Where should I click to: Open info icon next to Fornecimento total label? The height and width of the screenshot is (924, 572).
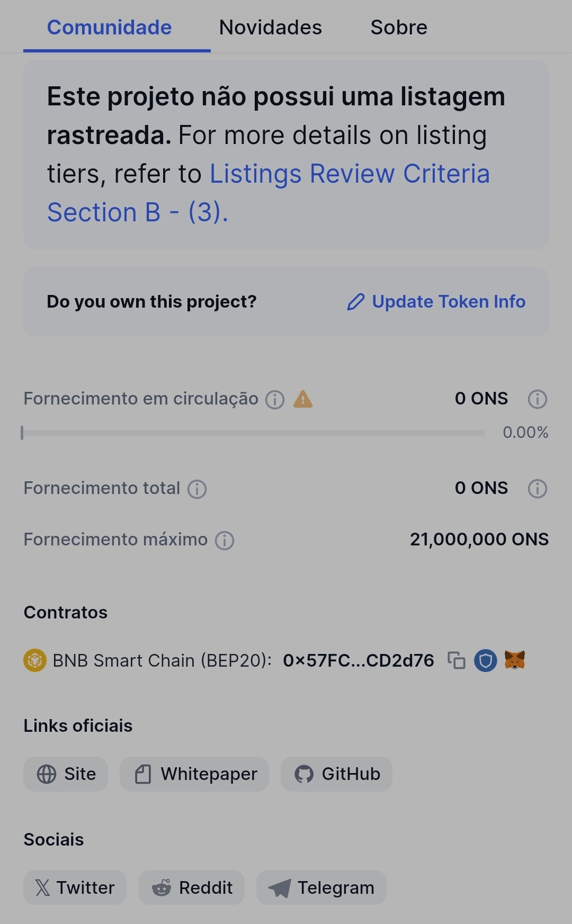[x=197, y=489]
